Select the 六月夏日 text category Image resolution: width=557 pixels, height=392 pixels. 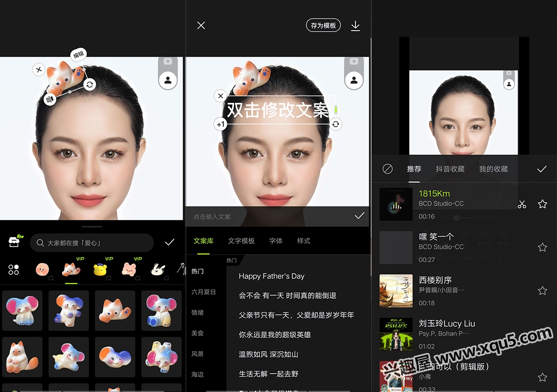click(x=204, y=292)
